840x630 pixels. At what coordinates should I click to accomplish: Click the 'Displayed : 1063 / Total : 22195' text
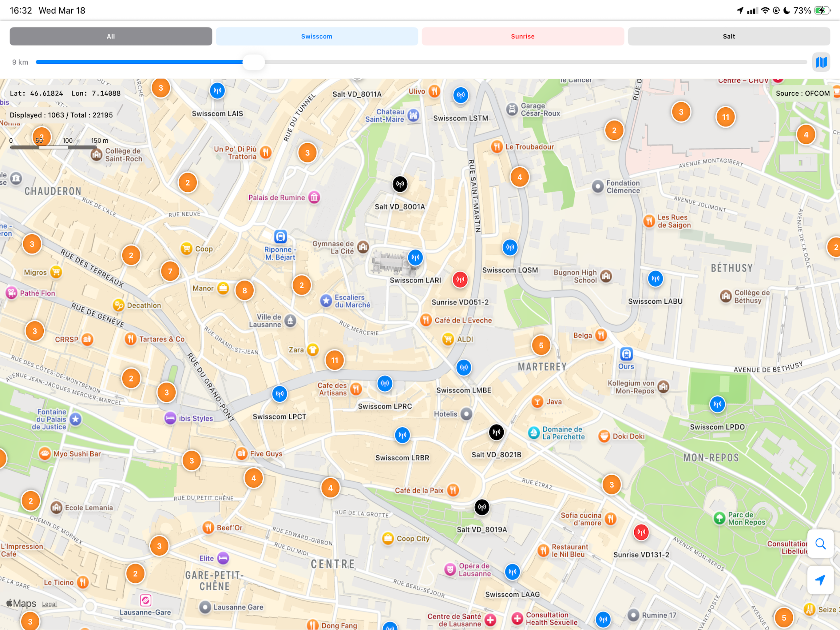click(x=61, y=115)
